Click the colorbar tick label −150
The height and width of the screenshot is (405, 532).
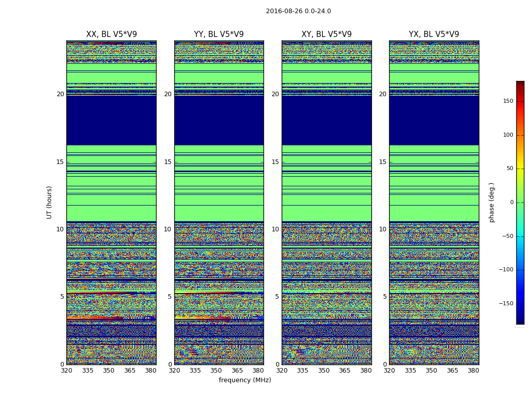tap(506, 303)
